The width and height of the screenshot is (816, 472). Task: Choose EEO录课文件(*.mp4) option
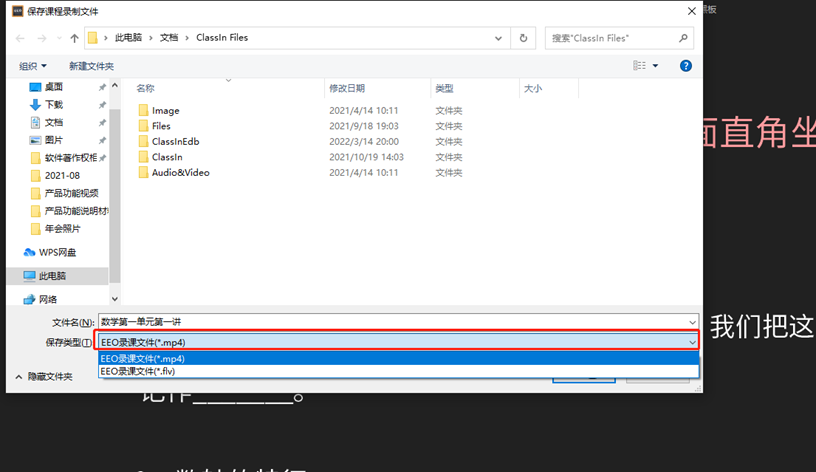[x=398, y=359]
